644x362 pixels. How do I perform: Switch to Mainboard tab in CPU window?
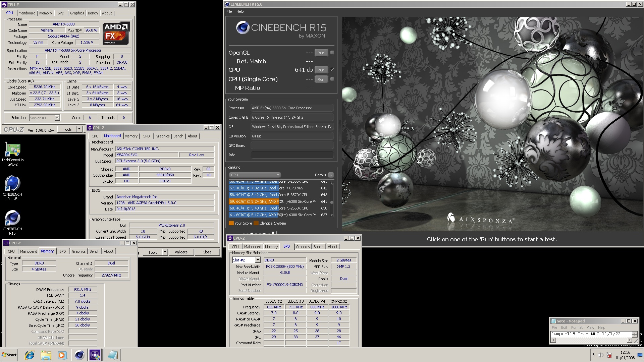[27, 13]
